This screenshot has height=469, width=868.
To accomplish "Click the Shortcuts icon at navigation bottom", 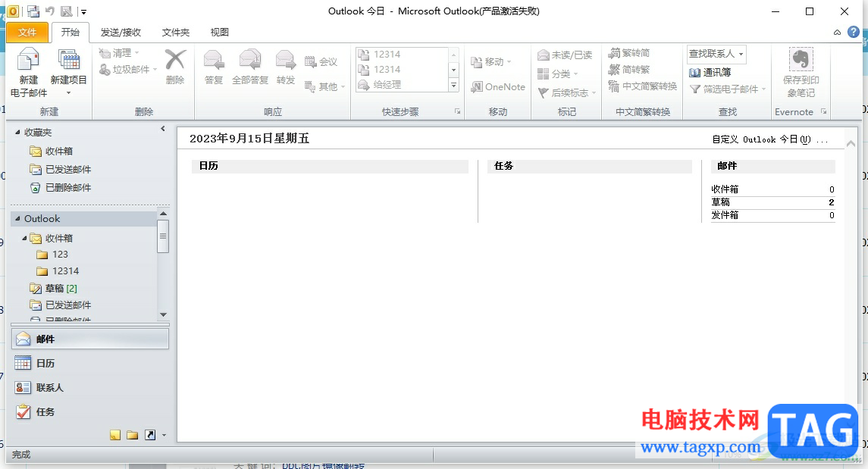I will [x=150, y=435].
